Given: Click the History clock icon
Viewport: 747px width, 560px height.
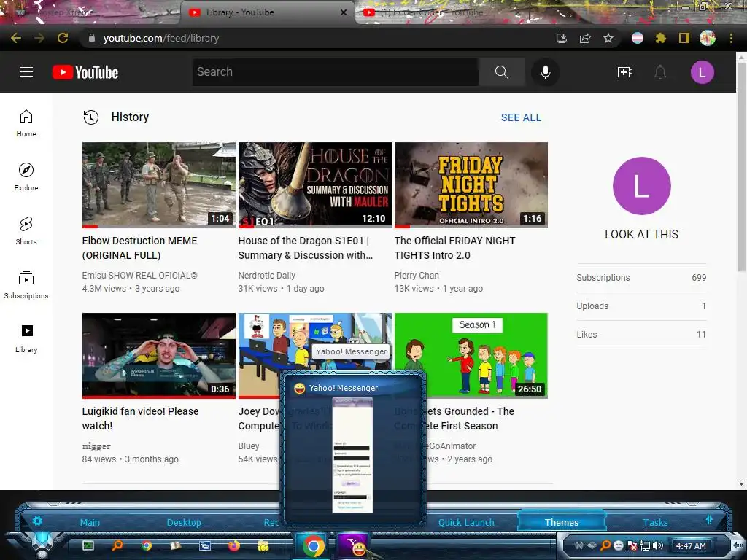Looking at the screenshot, I should click(90, 117).
